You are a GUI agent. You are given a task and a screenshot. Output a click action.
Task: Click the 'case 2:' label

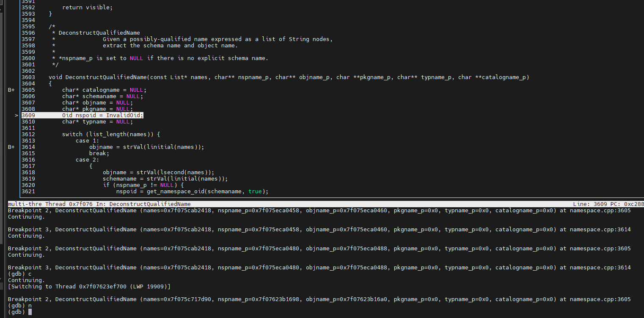[x=88, y=160]
